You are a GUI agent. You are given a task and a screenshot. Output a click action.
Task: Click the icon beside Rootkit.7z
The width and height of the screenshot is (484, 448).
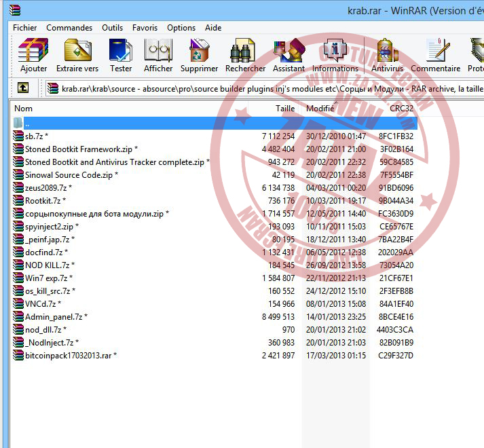(18, 200)
